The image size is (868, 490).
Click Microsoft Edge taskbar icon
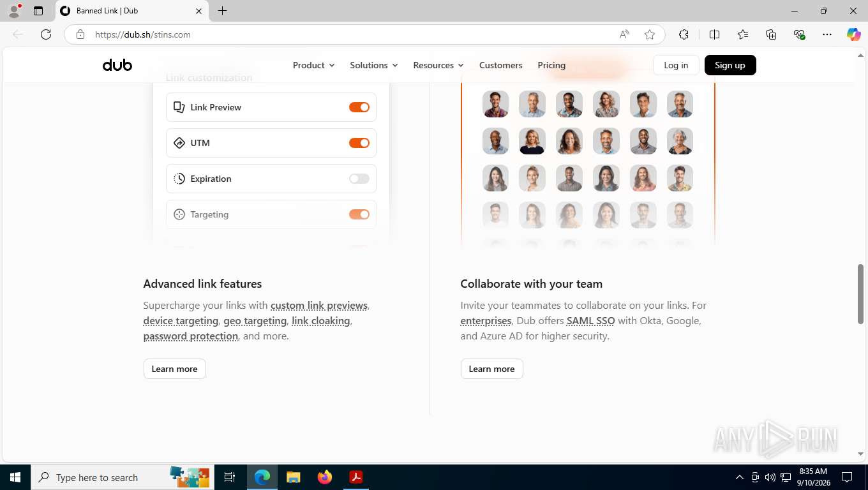coord(262,477)
